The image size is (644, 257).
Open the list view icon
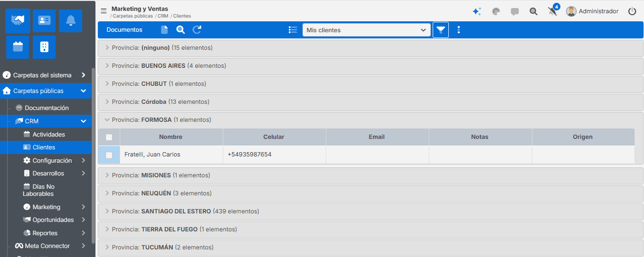coord(293,30)
